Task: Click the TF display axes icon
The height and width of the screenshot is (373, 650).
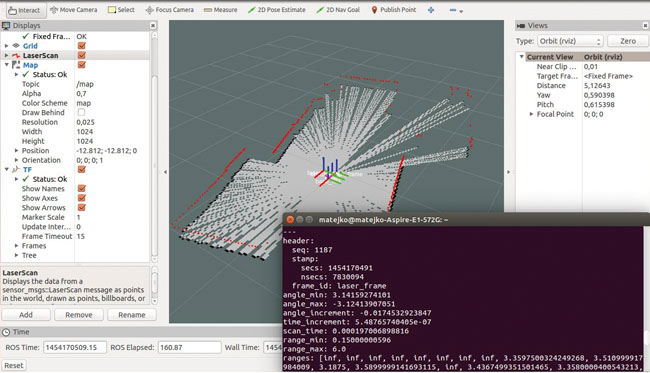Action: 16,170
